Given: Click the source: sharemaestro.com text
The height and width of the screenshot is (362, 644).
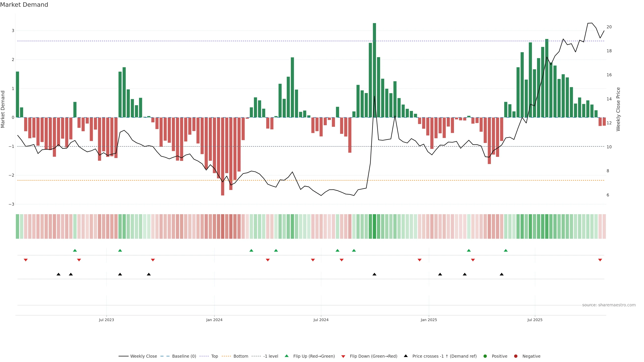Looking at the screenshot, I should pyautogui.click(x=609, y=305).
